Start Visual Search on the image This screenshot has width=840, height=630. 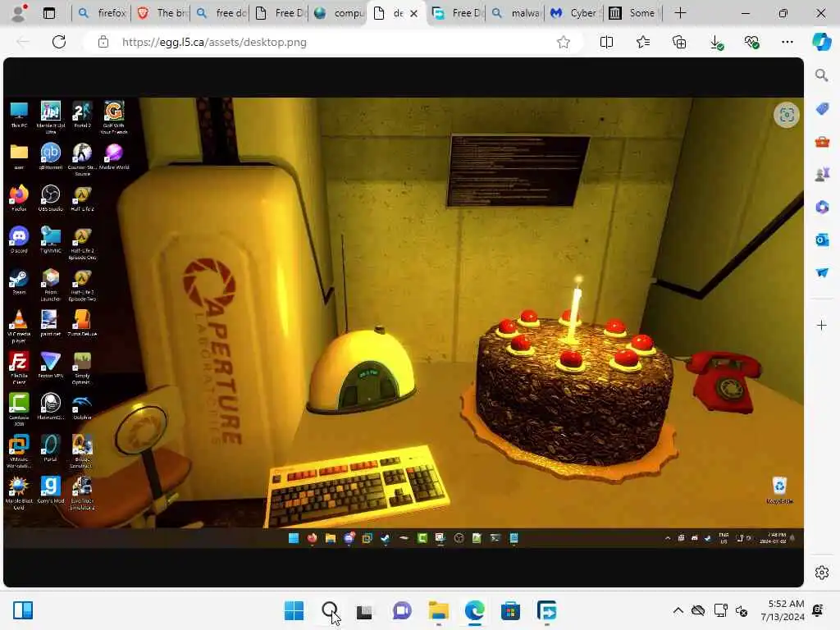[x=787, y=115]
